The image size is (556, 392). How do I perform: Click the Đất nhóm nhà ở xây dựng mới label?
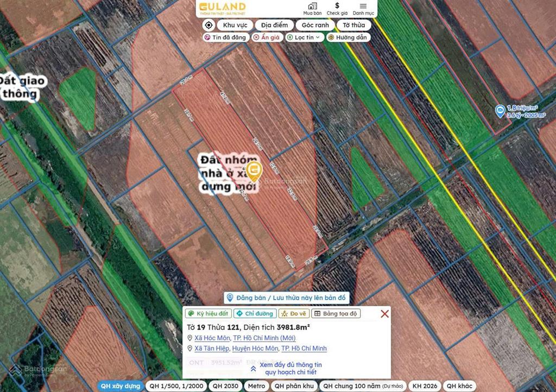[x=229, y=173]
